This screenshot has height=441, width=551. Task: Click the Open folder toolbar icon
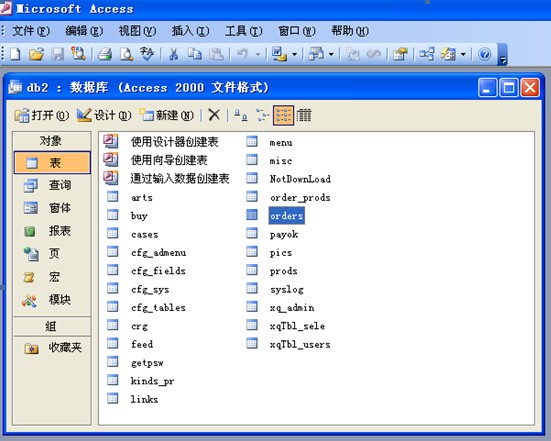36,54
